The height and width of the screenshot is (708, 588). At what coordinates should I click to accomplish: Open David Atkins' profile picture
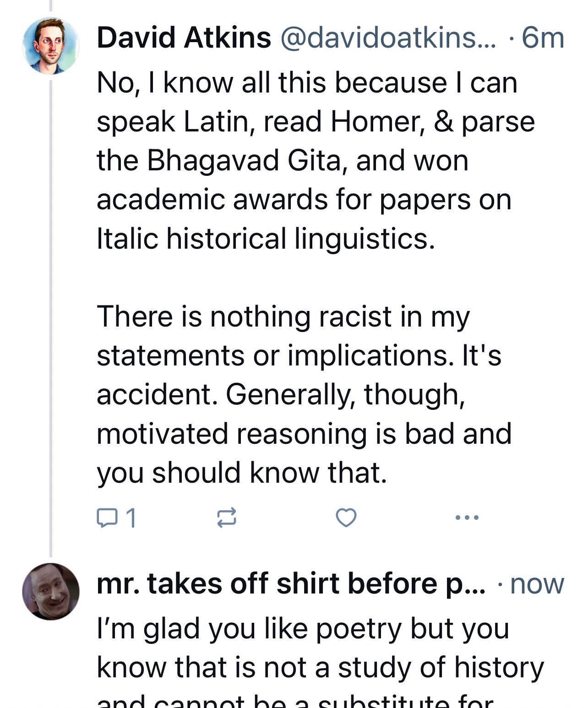[x=50, y=46]
